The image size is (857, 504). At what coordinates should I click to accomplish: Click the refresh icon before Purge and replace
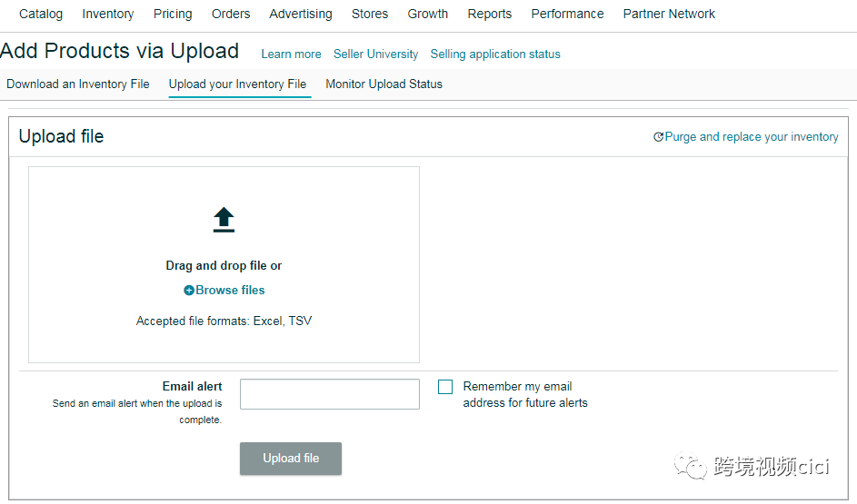click(x=659, y=137)
